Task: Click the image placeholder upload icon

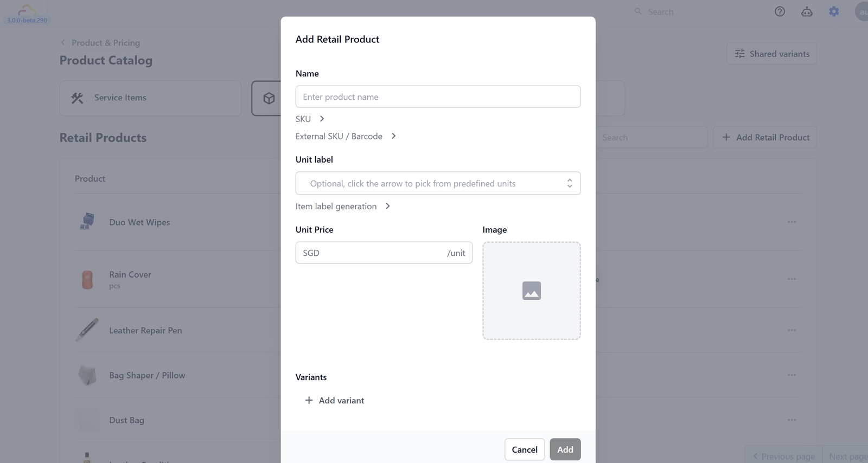Action: coord(532,291)
